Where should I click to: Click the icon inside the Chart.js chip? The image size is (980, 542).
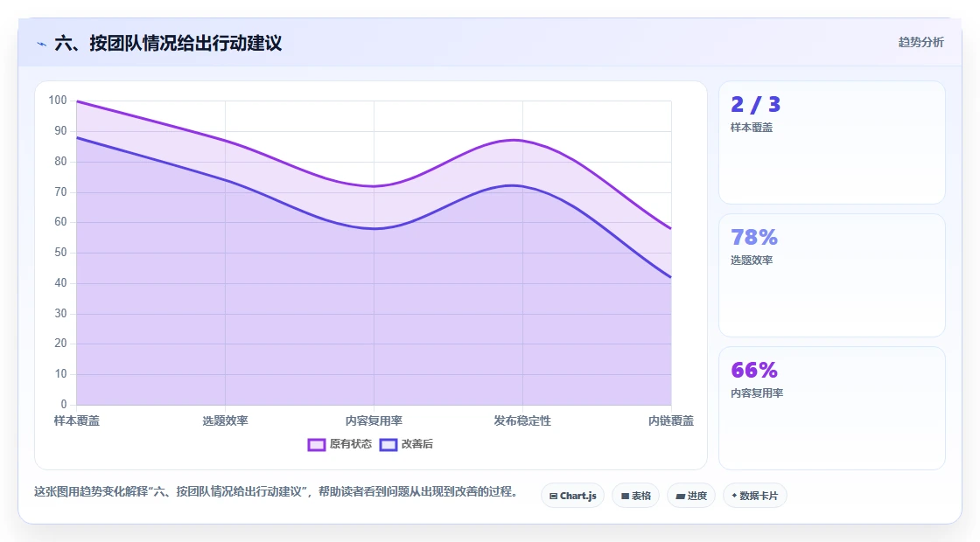553,497
